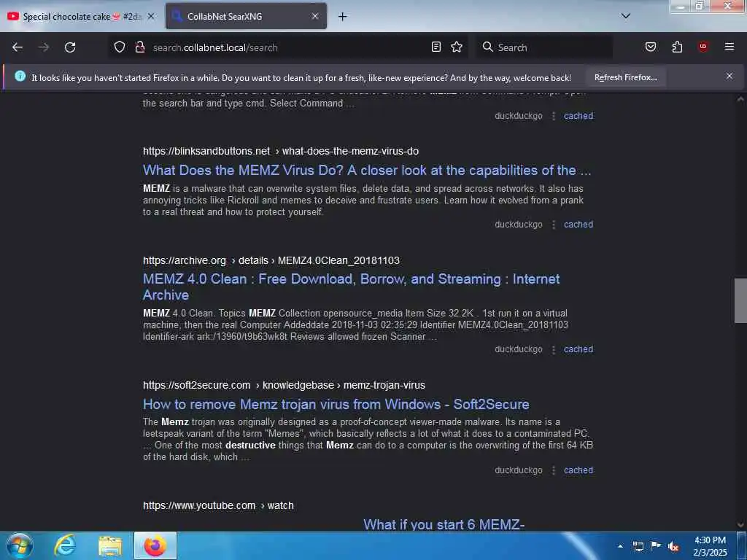Viewport: 747px width, 560px height.
Task: Open What if you start 6 MEMZ link
Action: [x=444, y=524]
